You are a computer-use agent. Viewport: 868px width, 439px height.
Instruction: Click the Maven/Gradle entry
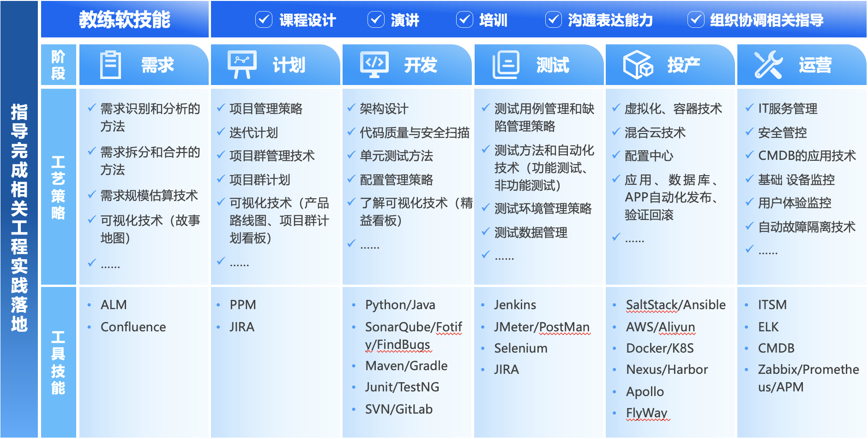pos(406,366)
